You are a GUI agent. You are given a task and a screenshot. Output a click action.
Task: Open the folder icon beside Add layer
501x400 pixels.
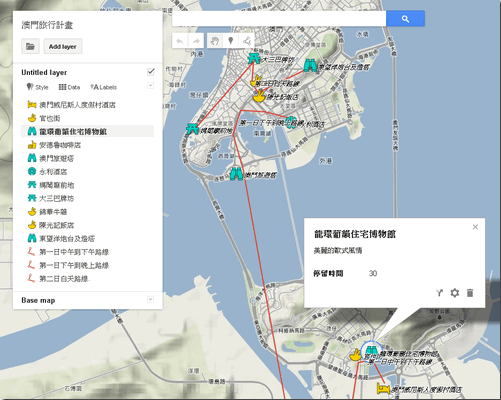30,46
